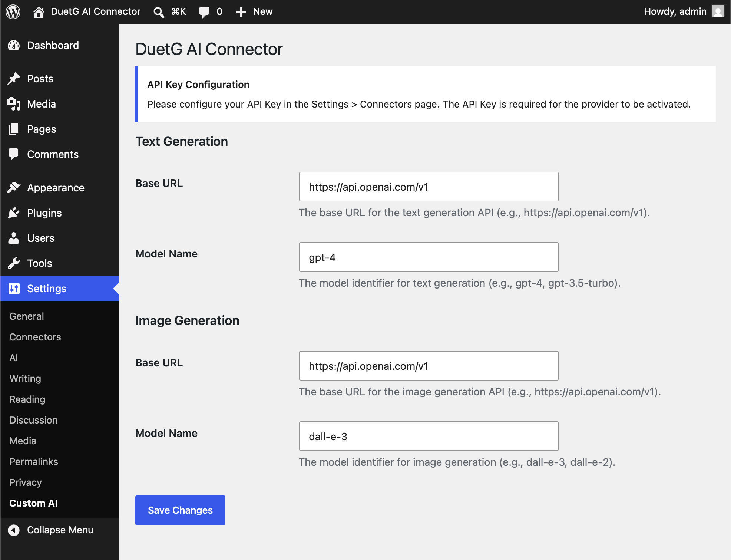Open the Connectors settings submenu item
Image resolution: width=731 pixels, height=560 pixels.
(x=35, y=337)
